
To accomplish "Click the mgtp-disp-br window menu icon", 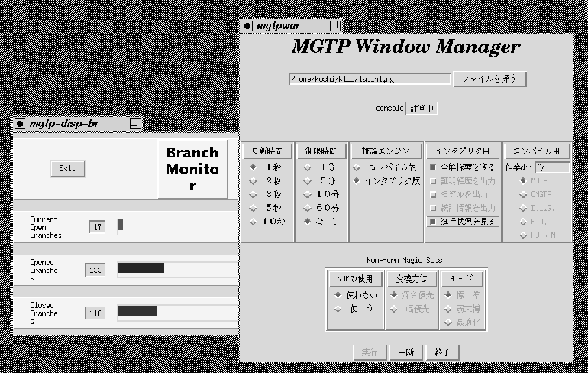I will [20, 123].
